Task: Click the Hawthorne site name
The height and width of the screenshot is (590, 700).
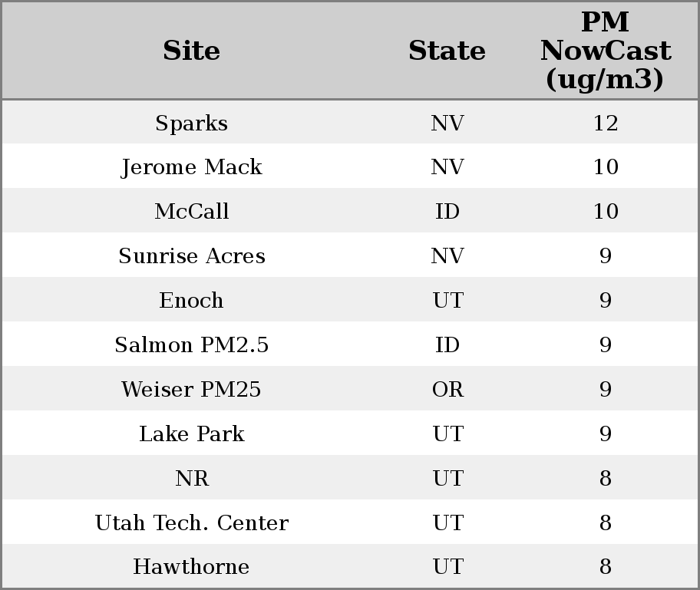Action: click(191, 567)
